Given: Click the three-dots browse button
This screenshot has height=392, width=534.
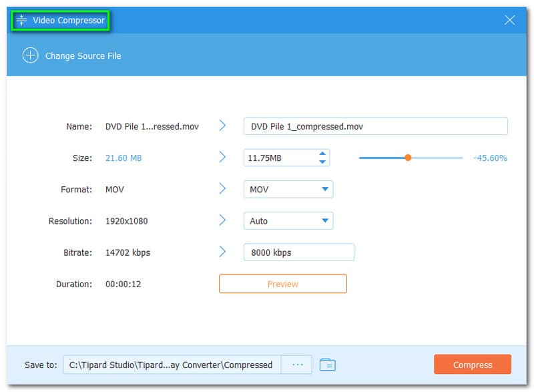Looking at the screenshot, I should 298,365.
